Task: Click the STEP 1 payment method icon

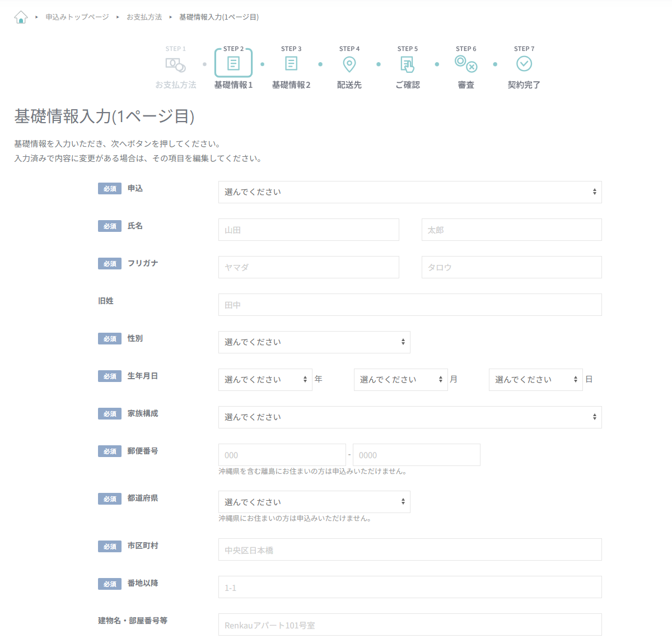Action: (176, 66)
